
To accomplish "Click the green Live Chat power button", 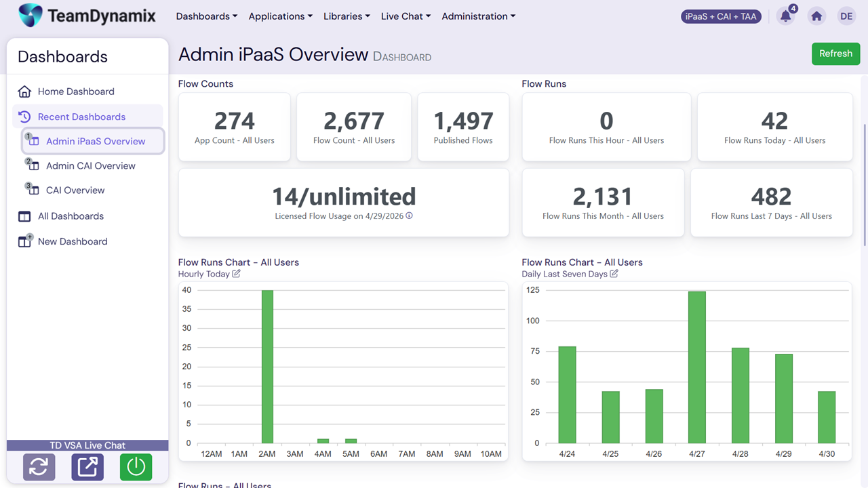I will click(136, 467).
